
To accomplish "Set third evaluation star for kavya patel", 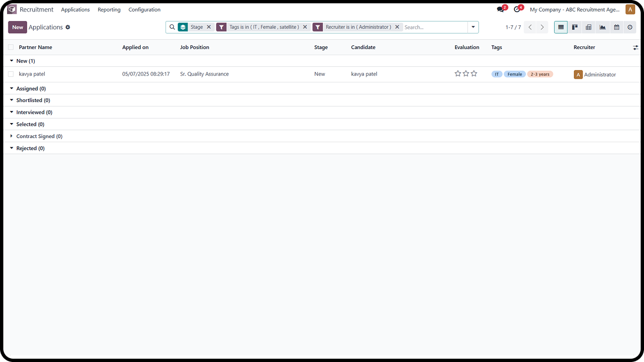I will click(474, 73).
